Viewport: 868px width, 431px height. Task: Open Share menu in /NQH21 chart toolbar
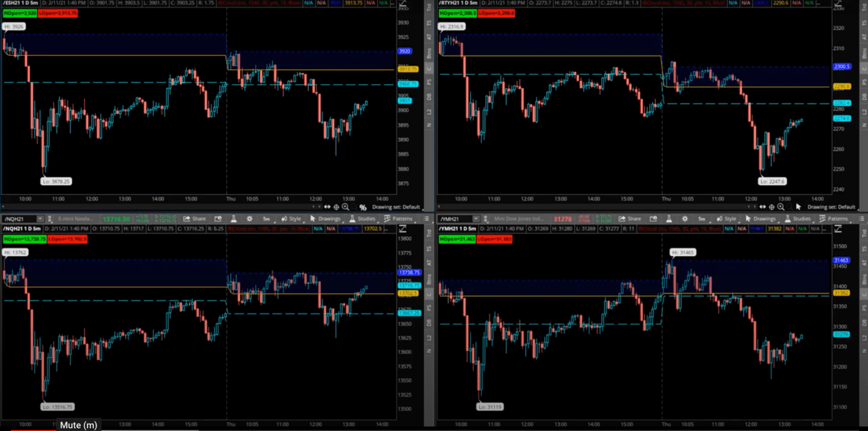(x=195, y=219)
